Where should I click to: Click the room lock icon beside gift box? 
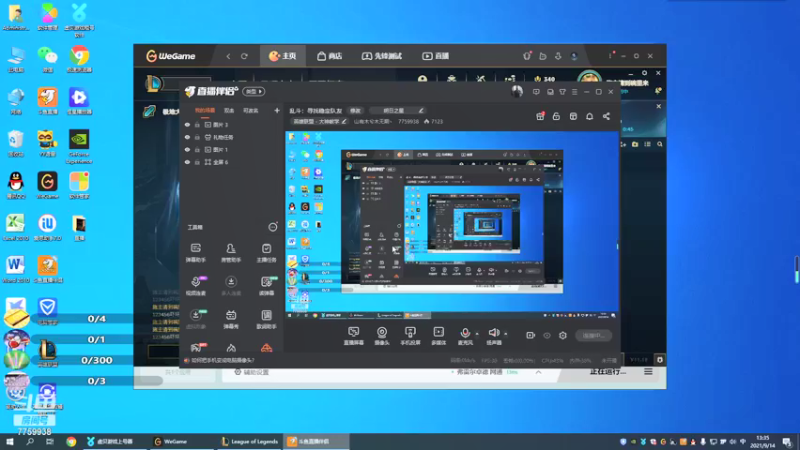556,116
